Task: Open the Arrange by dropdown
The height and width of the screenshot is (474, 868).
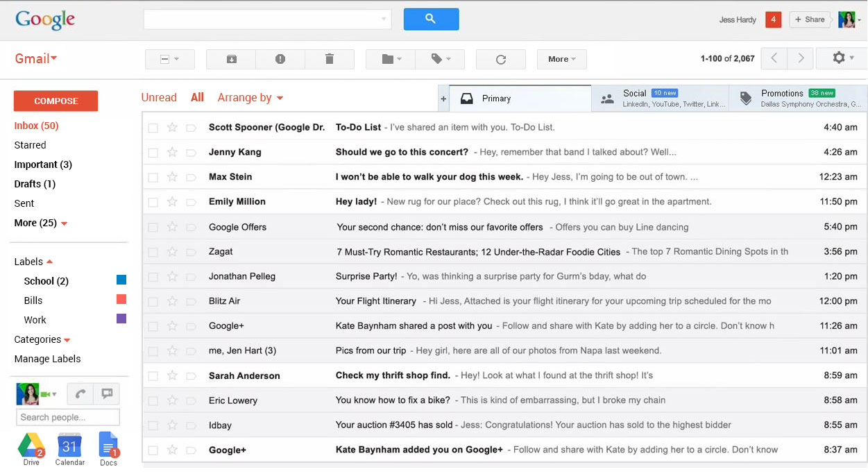Action: click(x=250, y=98)
